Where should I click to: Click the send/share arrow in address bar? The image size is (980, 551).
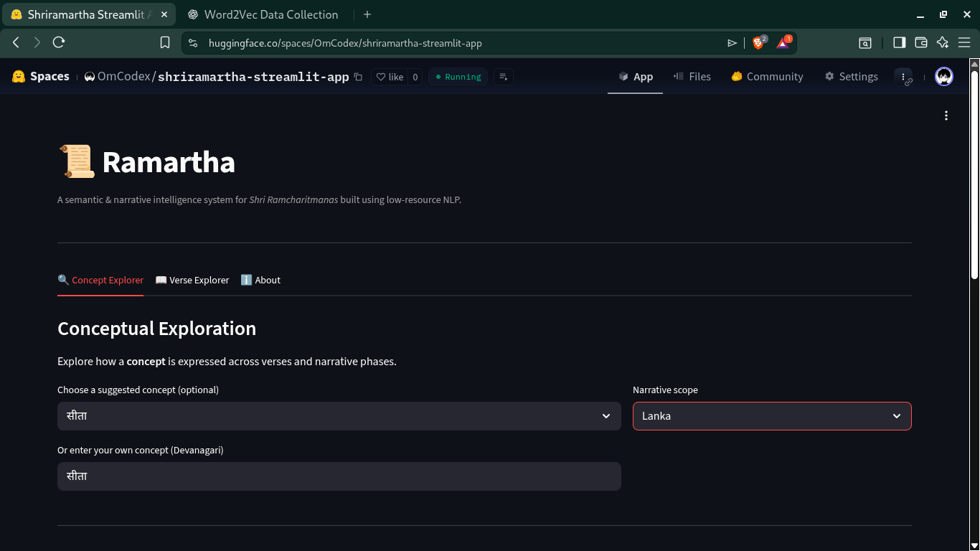click(x=732, y=43)
